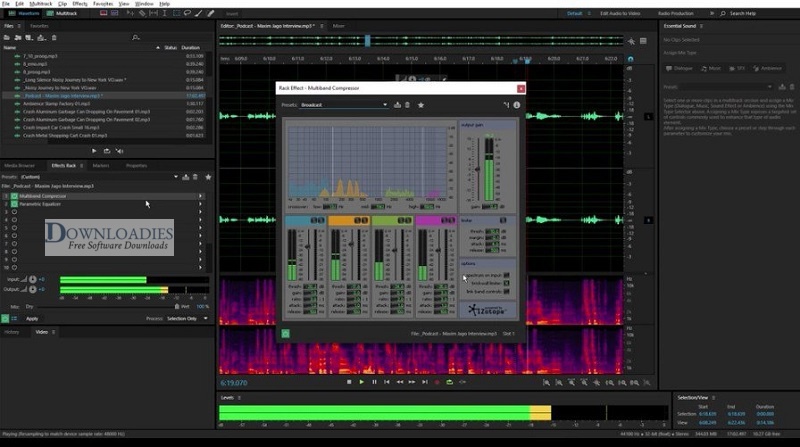Screen dimensions: 800x447
Task: Adjust the orange band threshold slider
Action: 351,244
